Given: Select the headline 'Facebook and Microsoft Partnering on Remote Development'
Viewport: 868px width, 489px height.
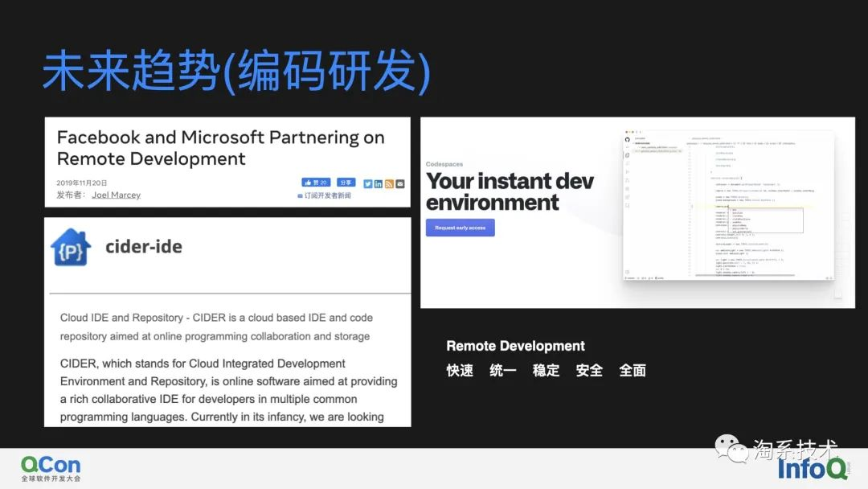Looking at the screenshot, I should (x=220, y=148).
